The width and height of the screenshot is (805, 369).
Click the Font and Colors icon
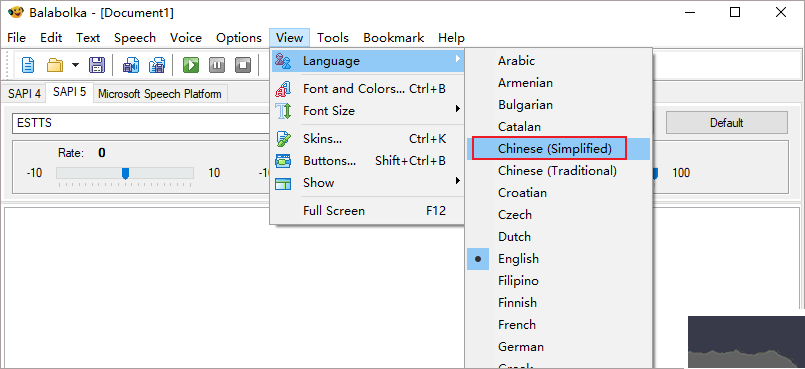pyautogui.click(x=283, y=89)
